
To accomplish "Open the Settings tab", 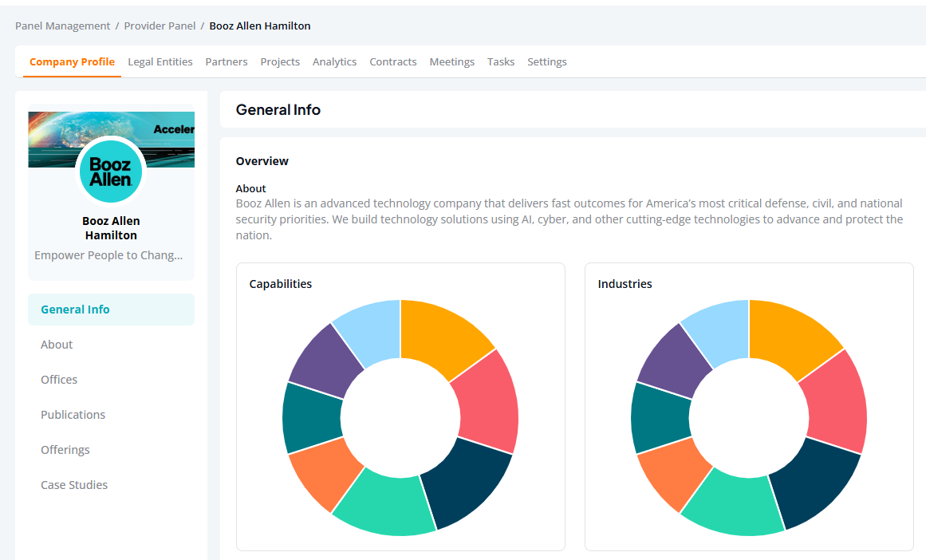I will (547, 62).
